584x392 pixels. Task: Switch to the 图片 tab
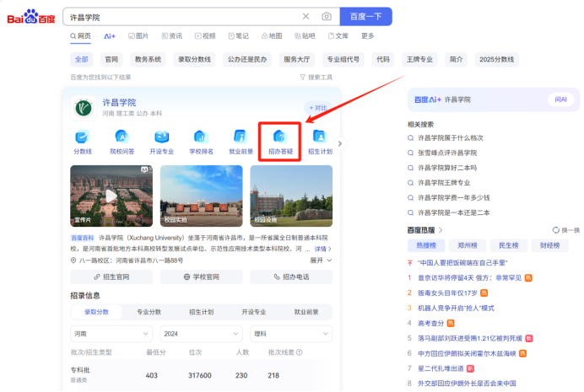[138, 36]
